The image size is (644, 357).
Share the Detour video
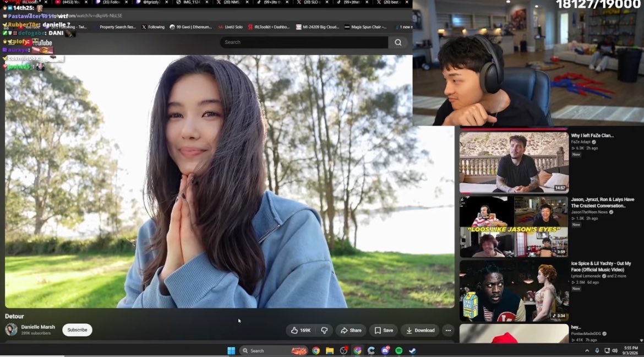351,330
